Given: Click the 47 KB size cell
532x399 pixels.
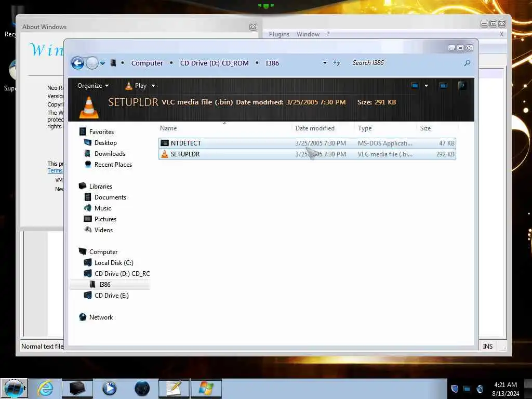Looking at the screenshot, I should [446, 143].
